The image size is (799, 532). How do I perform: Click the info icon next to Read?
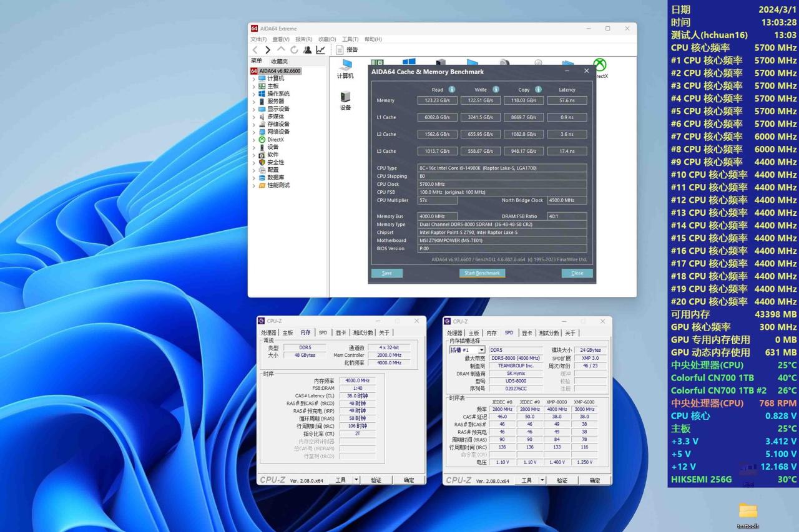pos(452,89)
